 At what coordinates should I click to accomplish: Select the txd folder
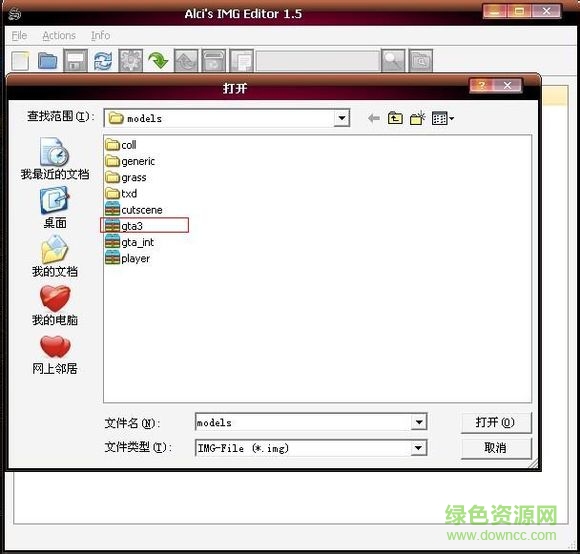pos(121,193)
